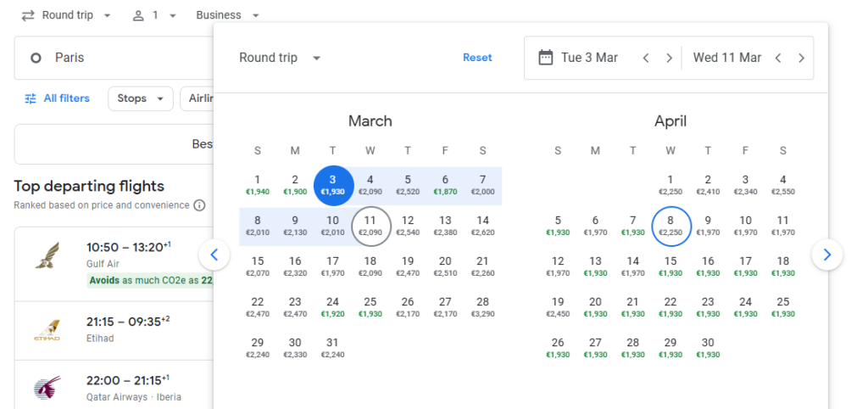Click the info icon beside ranking text
The image size is (868, 409).
(199, 205)
